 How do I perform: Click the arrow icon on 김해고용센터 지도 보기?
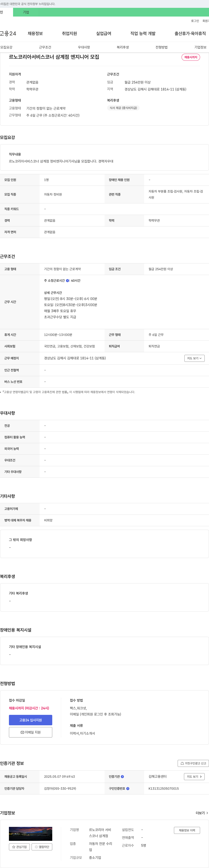click(201, 777)
